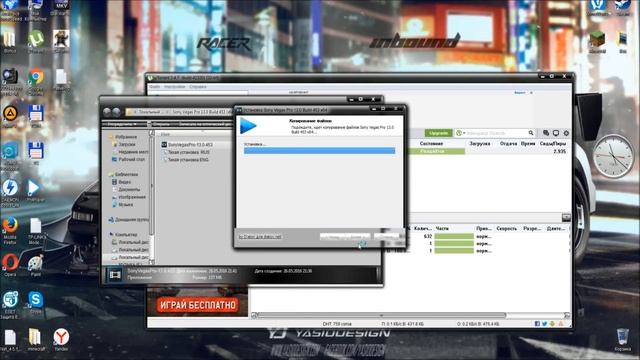This screenshot has width=640, height=360.
Task: Select the Тихая установка RUS file
Action: [x=186, y=152]
